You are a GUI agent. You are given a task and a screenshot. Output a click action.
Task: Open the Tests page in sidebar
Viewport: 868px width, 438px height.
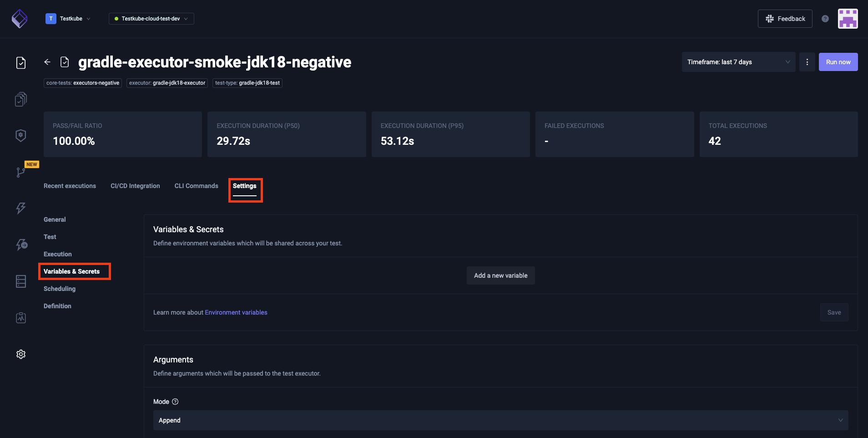point(21,63)
